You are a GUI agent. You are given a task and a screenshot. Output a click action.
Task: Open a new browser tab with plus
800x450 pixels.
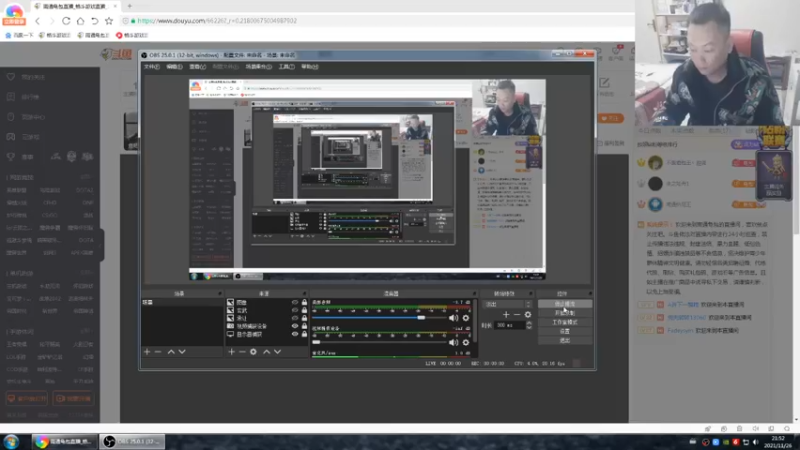(x=130, y=6)
